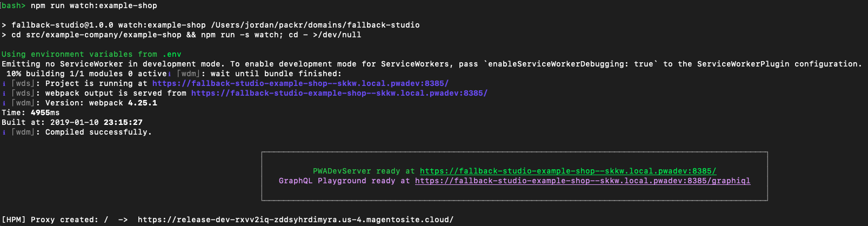Click info icon on webpack Version line
The height and width of the screenshot is (226, 868).
(4, 103)
